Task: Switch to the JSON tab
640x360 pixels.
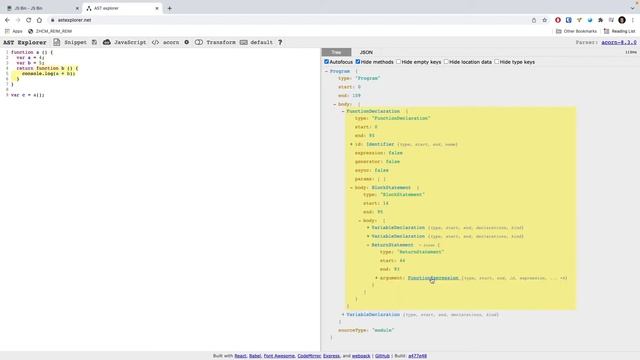Action: 366,52
